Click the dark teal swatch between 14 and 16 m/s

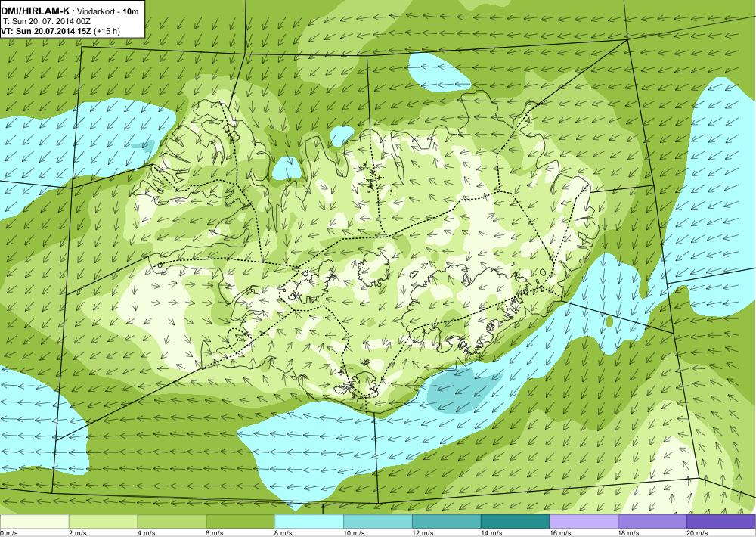(x=516, y=522)
